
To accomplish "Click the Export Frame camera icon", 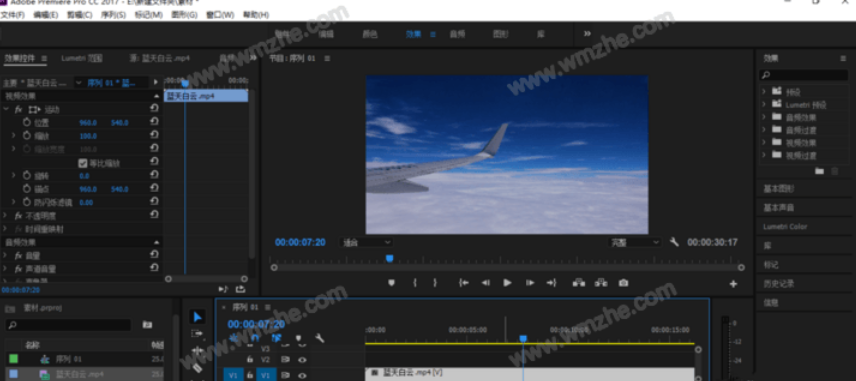I will [x=623, y=283].
